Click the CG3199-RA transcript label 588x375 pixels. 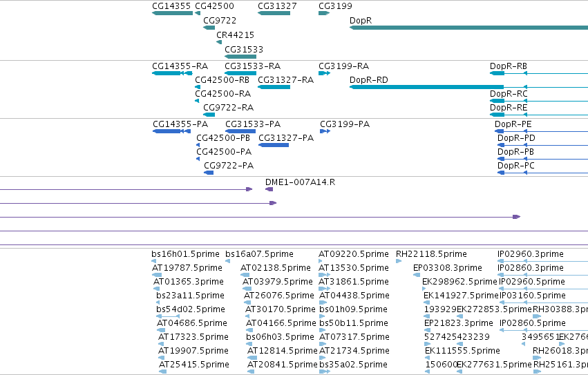[x=344, y=66]
